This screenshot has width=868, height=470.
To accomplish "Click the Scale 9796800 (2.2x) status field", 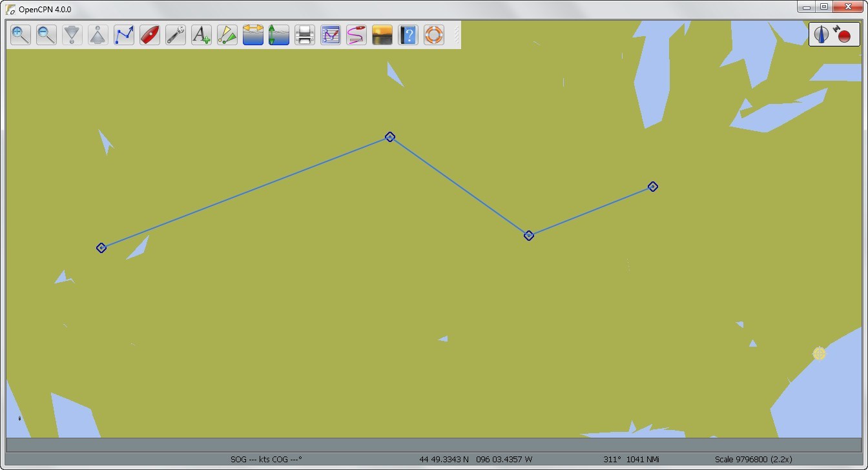I will coord(753,460).
